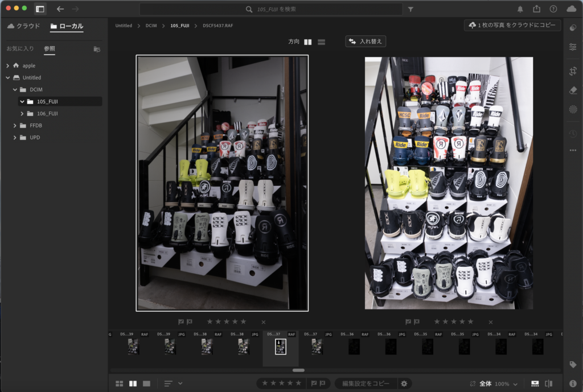This screenshot has width=583, height=392.
Task: Select the healing eraser tool
Action: click(573, 90)
